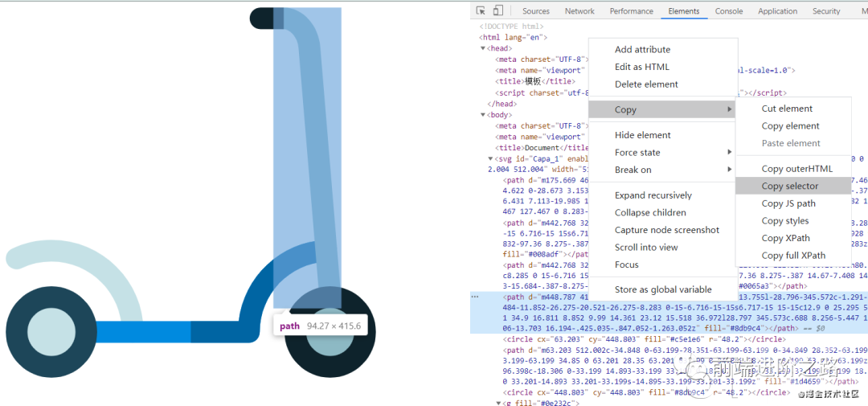Screen dimensions: 868x406
Task: Choose Copy styles
Action: click(x=785, y=220)
